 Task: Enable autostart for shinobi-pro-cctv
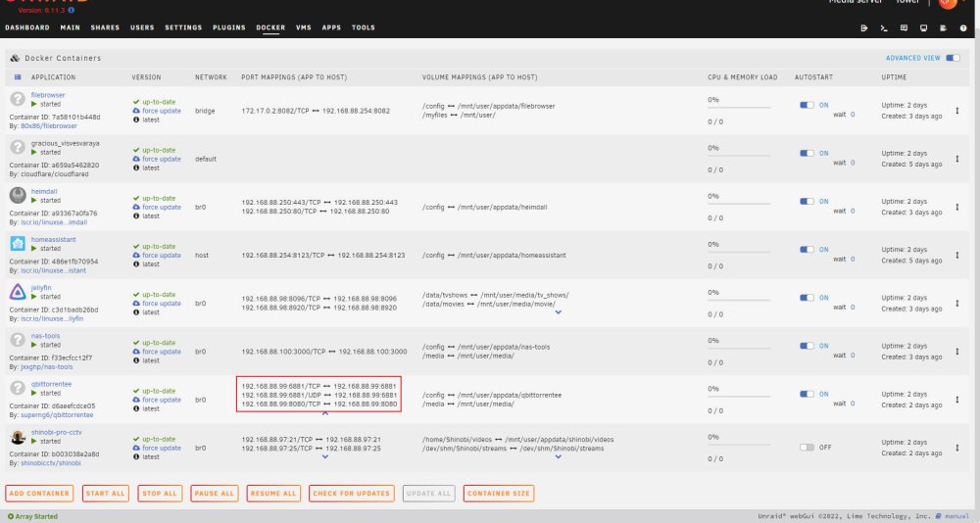point(807,448)
